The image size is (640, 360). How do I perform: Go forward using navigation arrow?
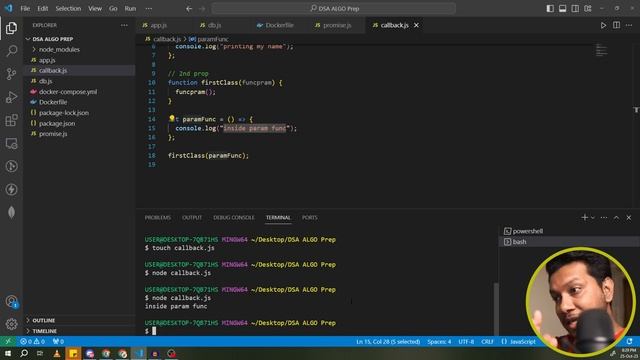pyautogui.click(x=202, y=9)
